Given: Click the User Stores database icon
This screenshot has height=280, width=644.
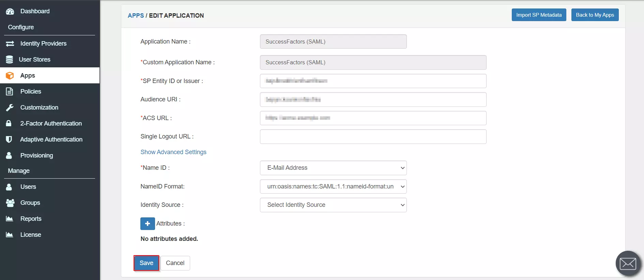Looking at the screenshot, I should click(10, 60).
